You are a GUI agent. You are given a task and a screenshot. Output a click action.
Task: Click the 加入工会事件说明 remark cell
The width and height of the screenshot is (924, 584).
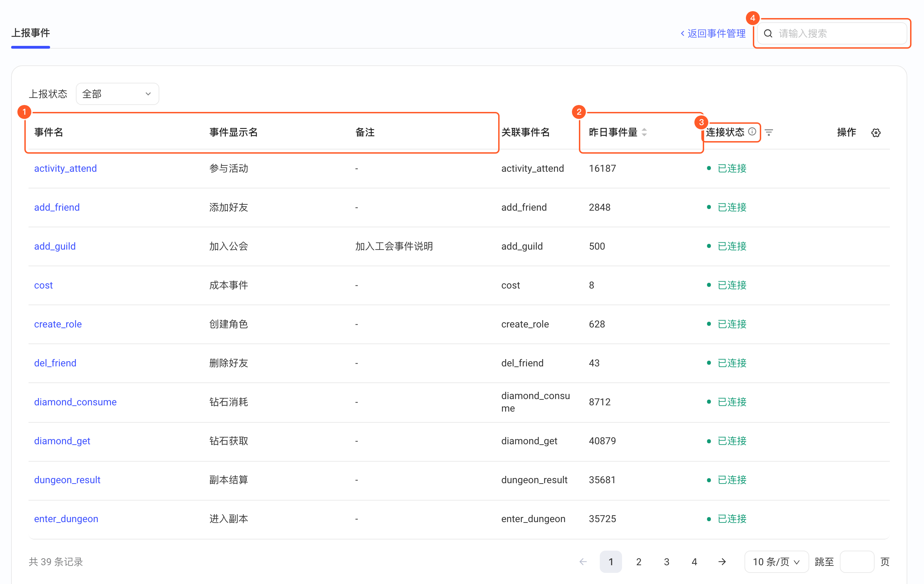click(394, 246)
